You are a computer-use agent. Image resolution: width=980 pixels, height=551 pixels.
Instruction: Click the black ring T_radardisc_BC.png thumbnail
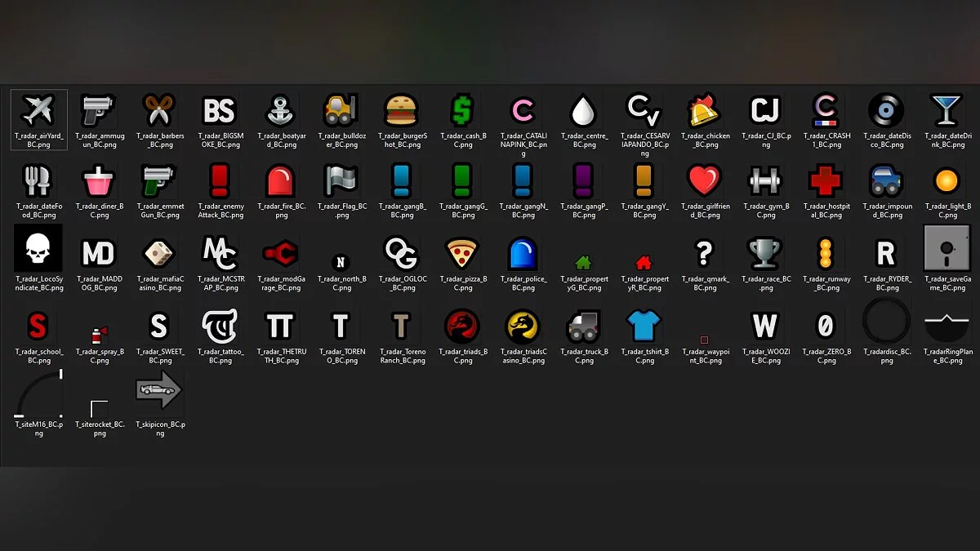pos(886,323)
